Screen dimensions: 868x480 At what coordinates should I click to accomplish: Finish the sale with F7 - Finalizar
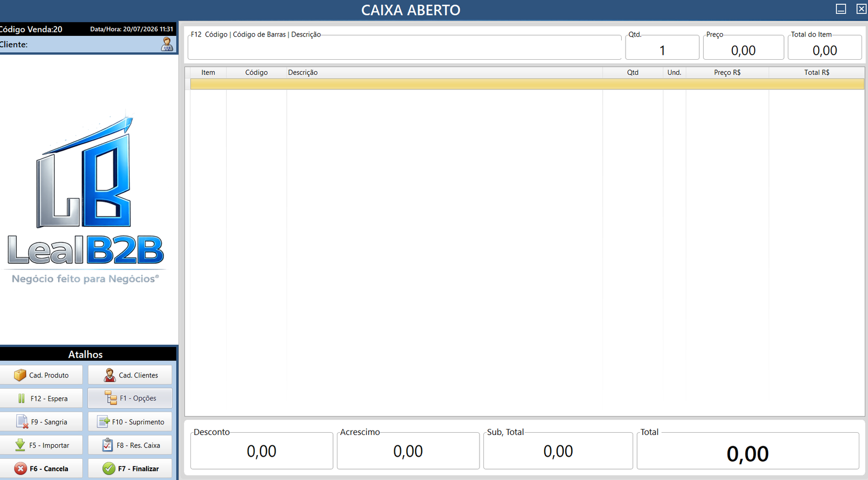click(130, 469)
